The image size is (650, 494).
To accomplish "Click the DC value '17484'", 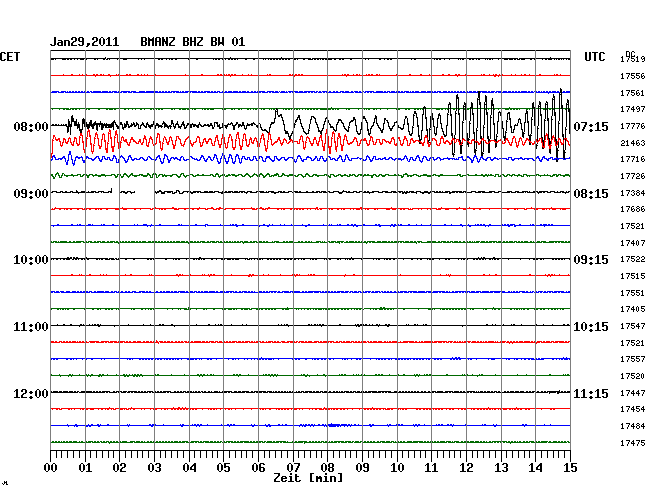I will pos(633,426).
